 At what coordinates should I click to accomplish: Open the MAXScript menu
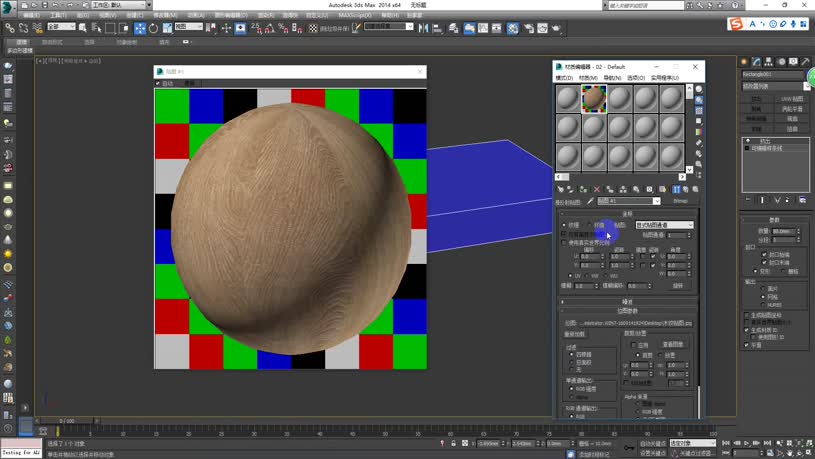[x=354, y=16]
